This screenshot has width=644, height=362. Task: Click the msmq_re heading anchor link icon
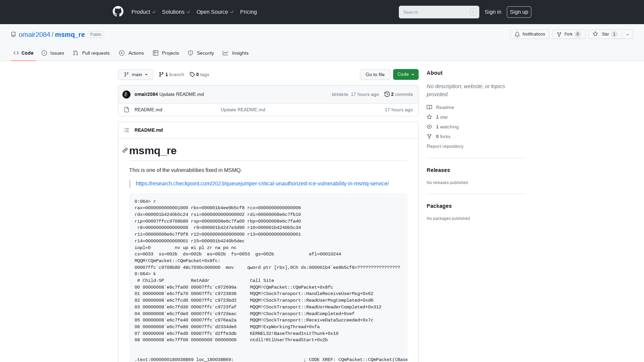click(x=125, y=150)
